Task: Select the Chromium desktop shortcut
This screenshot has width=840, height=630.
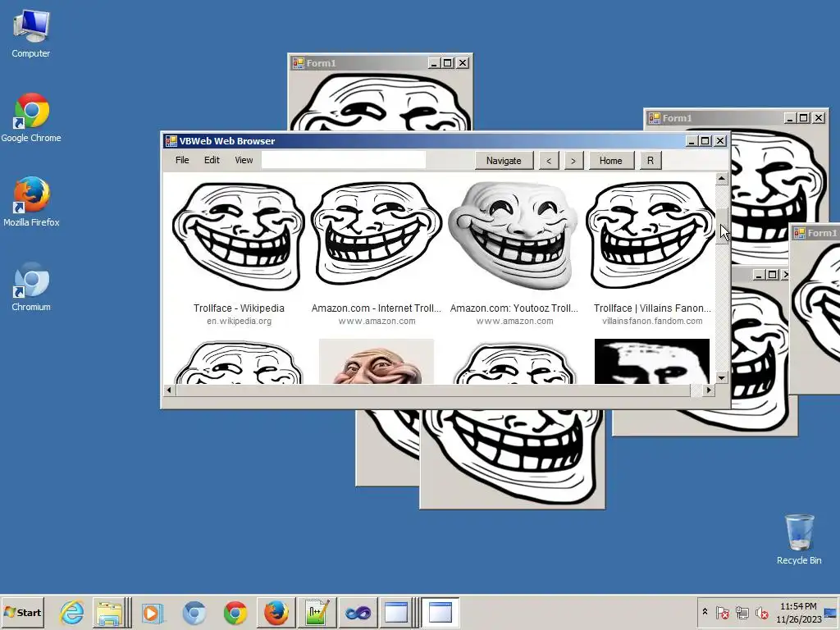Action: [31, 286]
